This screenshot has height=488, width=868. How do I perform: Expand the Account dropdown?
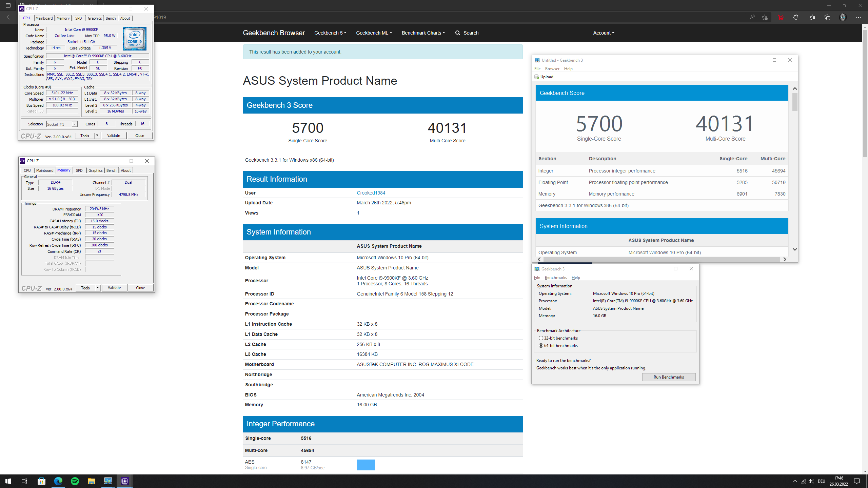[604, 33]
